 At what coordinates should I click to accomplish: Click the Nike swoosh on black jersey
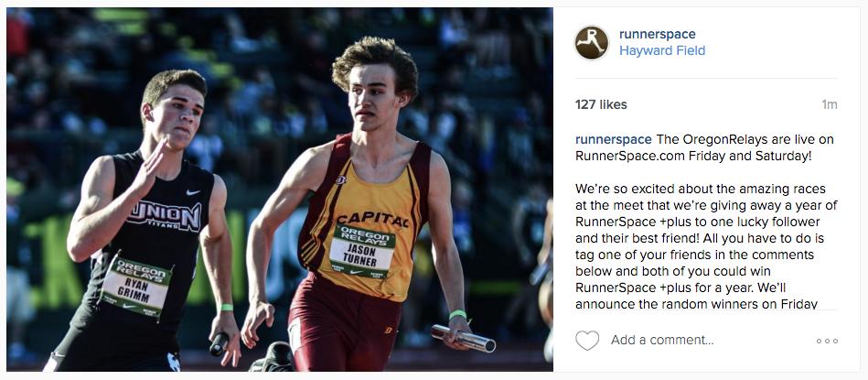click(x=193, y=192)
